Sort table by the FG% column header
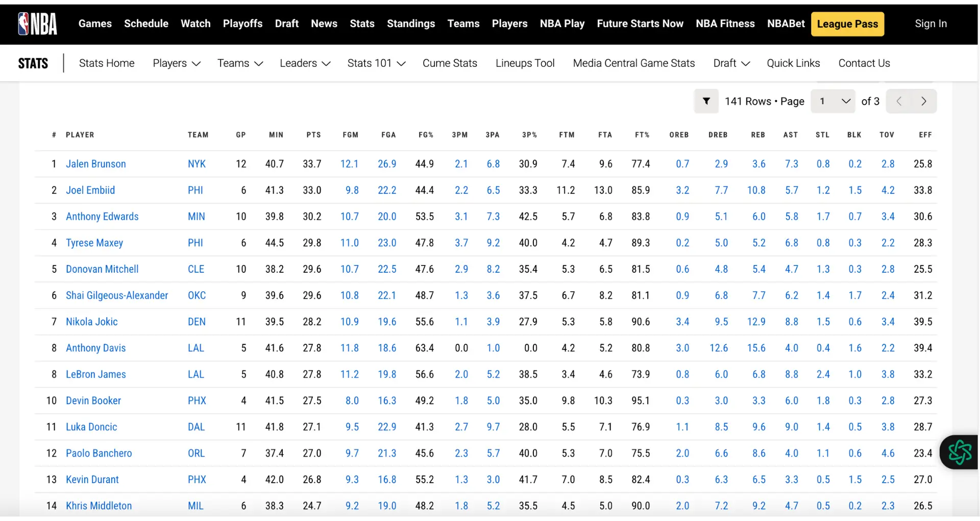Viewport: 980px width, 521px height. [426, 135]
